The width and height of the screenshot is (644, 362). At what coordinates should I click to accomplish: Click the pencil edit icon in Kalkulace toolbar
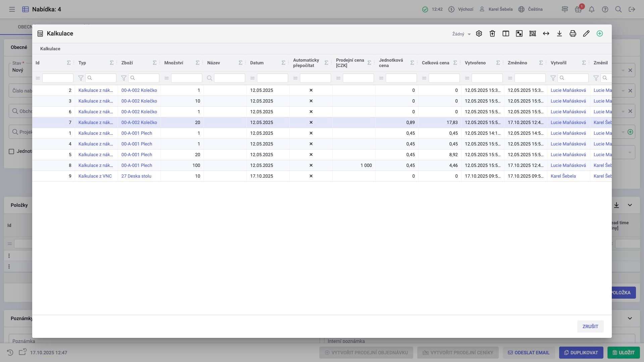click(x=586, y=34)
